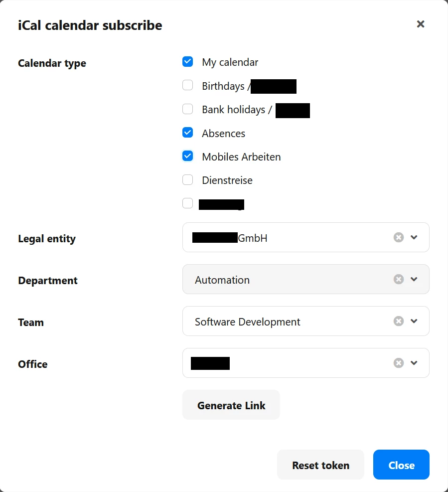Clear the Software Development team selection

[x=399, y=321]
